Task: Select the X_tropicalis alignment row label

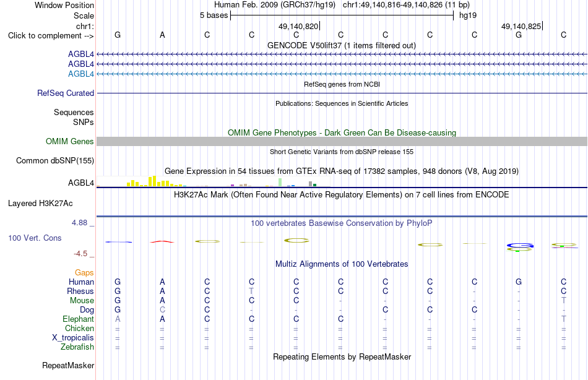Action: [x=73, y=338]
